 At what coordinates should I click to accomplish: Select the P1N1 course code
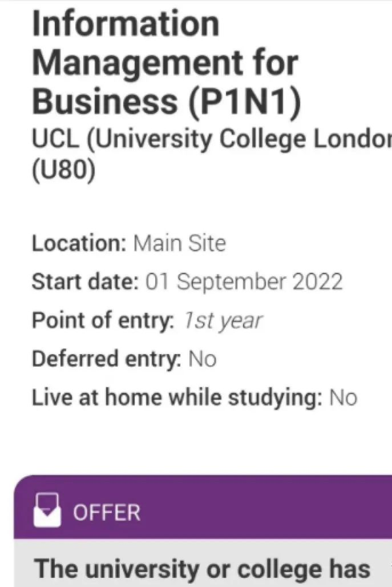coord(245,102)
